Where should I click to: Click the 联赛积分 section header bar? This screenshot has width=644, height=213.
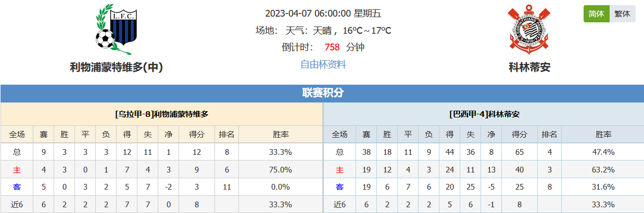322,93
